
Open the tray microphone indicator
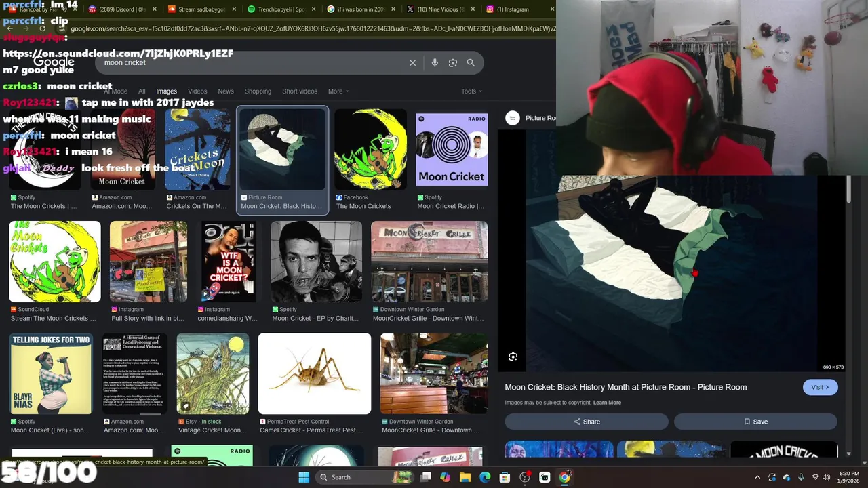tap(801, 477)
